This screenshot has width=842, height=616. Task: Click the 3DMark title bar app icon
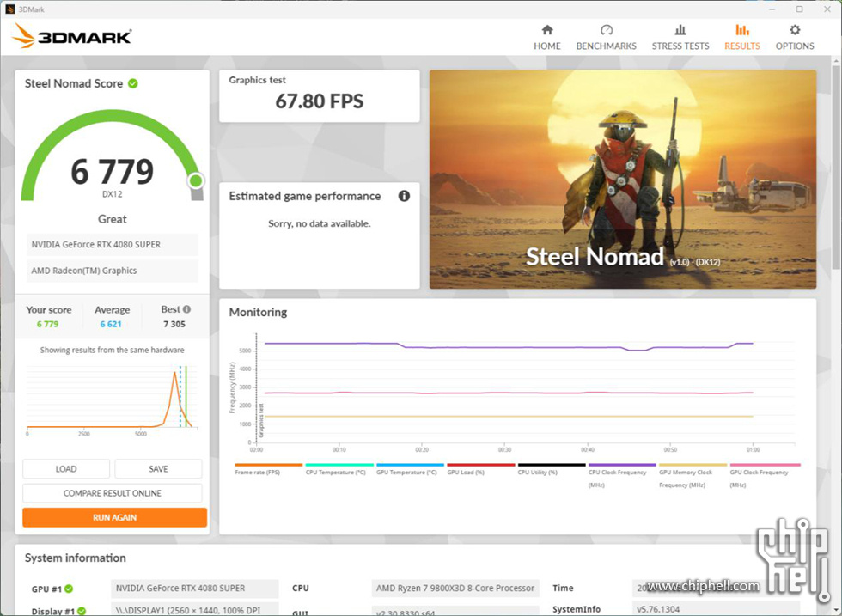click(x=9, y=9)
